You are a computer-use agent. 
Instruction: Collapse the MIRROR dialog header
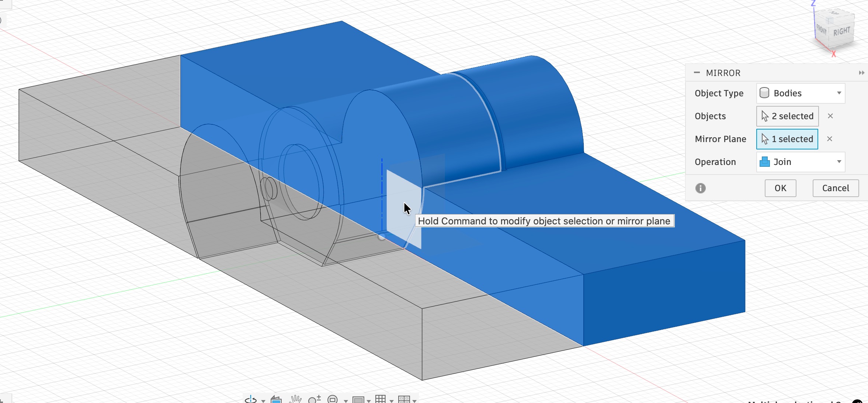[697, 73]
